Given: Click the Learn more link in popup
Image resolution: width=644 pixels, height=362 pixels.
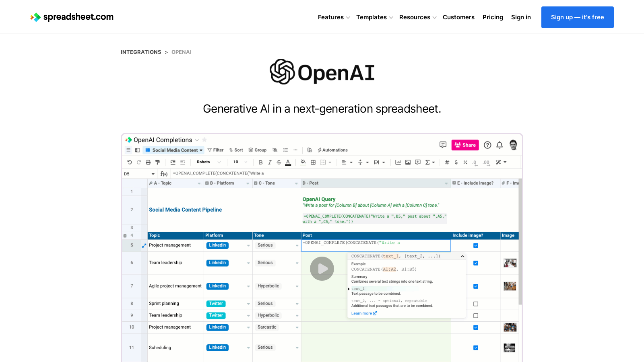Looking at the screenshot, I should 364,313.
